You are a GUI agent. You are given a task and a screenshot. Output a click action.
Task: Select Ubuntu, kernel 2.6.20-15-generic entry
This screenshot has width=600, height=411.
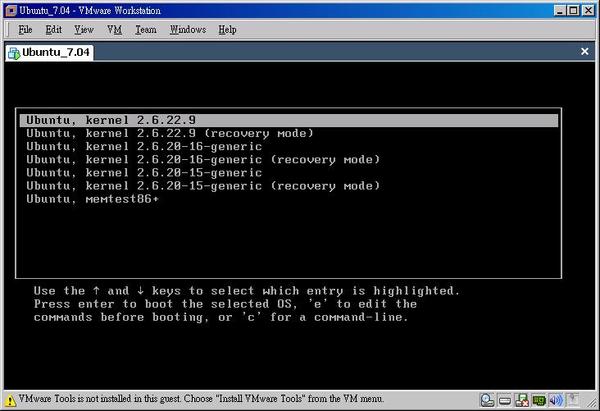coord(289,173)
